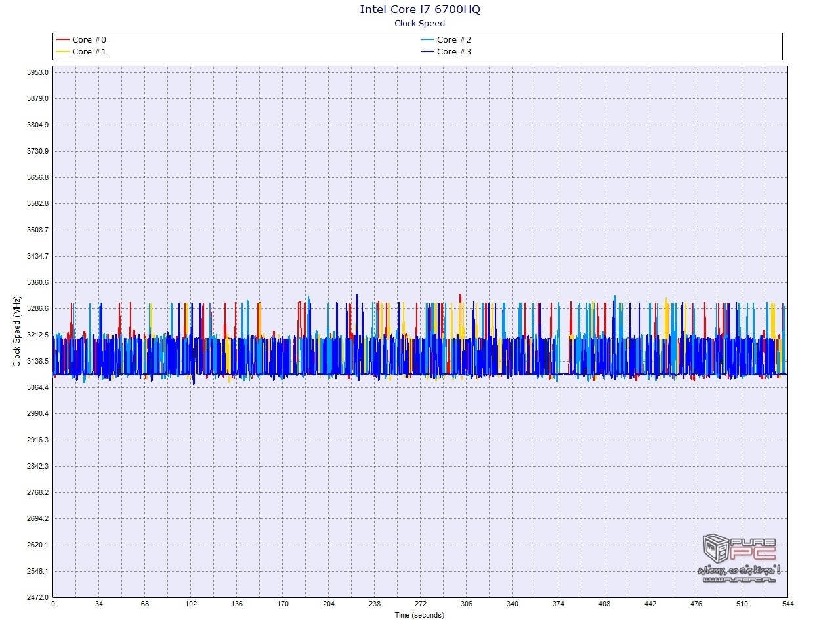Viewport: 840px width, 630px height.
Task: Click the 374 tick on time axis
Action: [558, 604]
